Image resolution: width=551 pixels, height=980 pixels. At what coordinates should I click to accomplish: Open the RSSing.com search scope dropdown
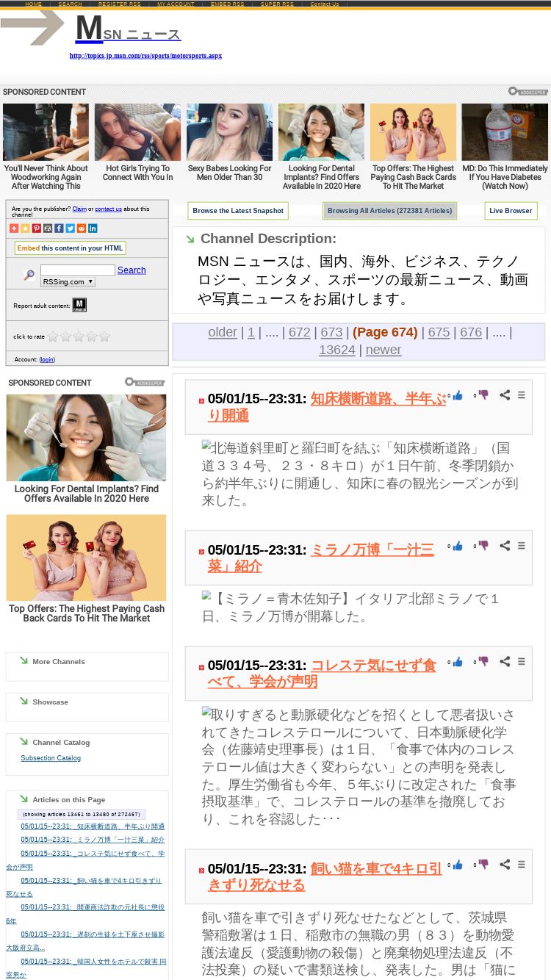pos(68,282)
